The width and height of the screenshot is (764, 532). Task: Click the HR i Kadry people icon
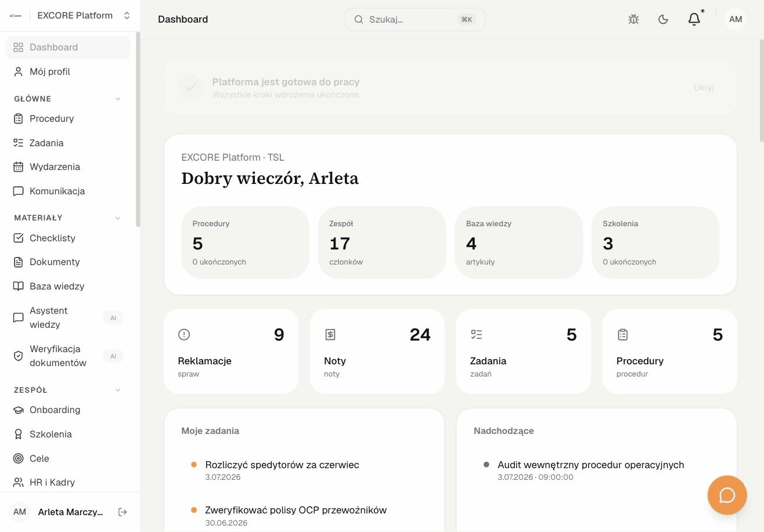[19, 482]
